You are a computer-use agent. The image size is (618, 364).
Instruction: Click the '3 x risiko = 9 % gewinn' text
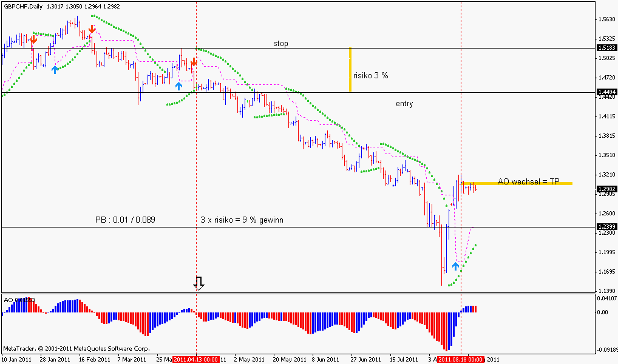coord(242,220)
